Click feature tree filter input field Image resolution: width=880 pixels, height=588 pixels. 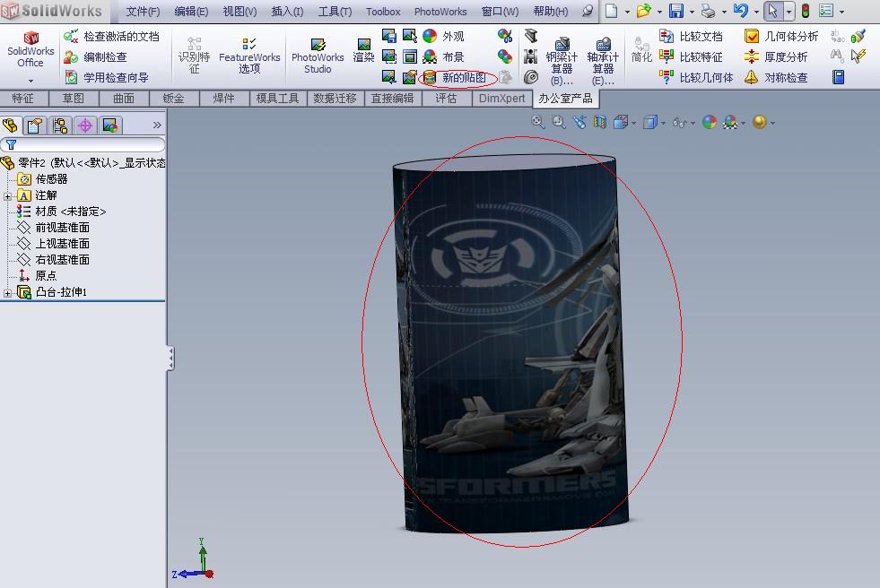pyautogui.click(x=83, y=144)
